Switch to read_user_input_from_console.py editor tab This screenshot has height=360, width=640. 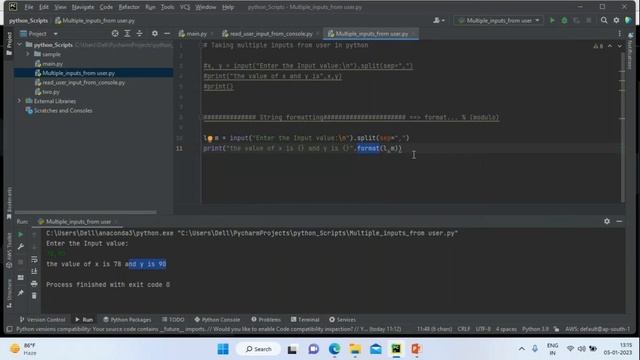tap(269, 33)
